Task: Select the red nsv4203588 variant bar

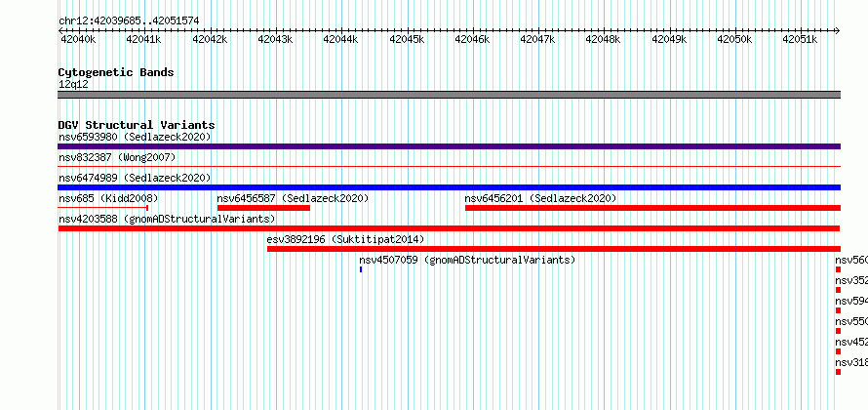Action: 449,228
